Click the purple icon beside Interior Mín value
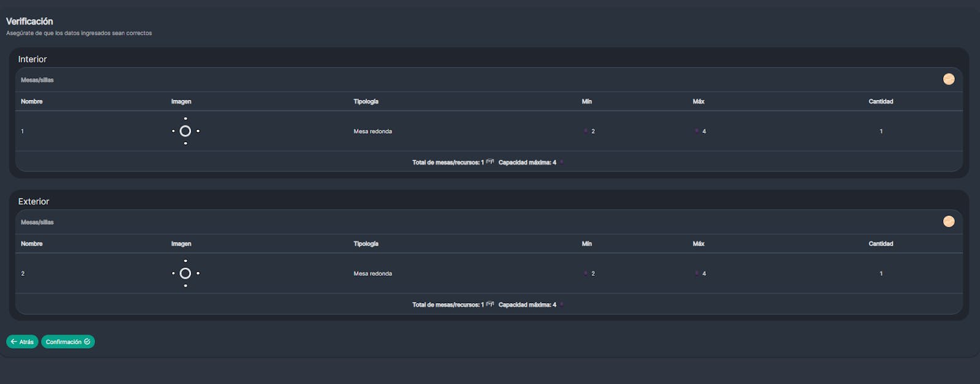This screenshot has width=980, height=384. [x=586, y=130]
